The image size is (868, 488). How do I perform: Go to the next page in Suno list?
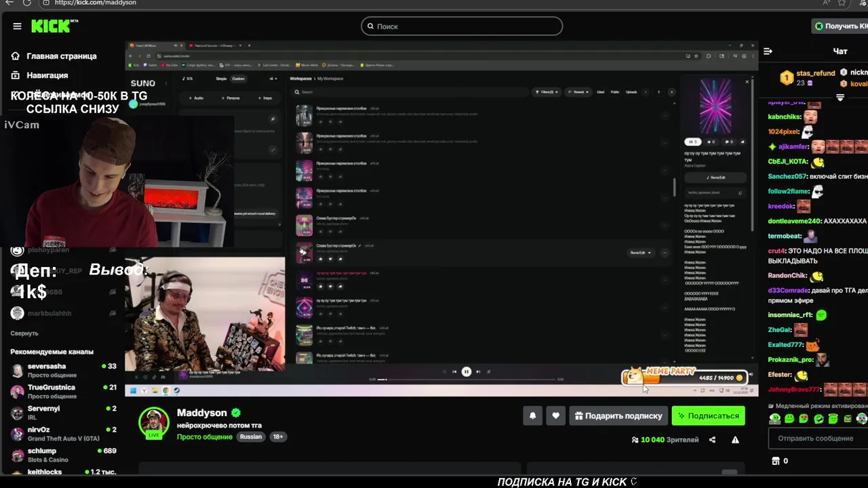tap(671, 91)
